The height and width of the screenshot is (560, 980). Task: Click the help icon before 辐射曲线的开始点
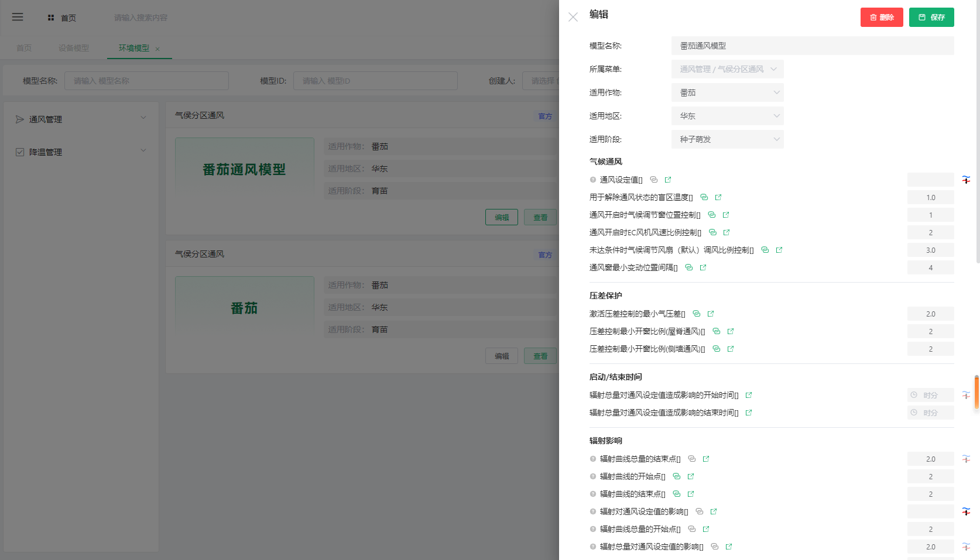pos(593,476)
